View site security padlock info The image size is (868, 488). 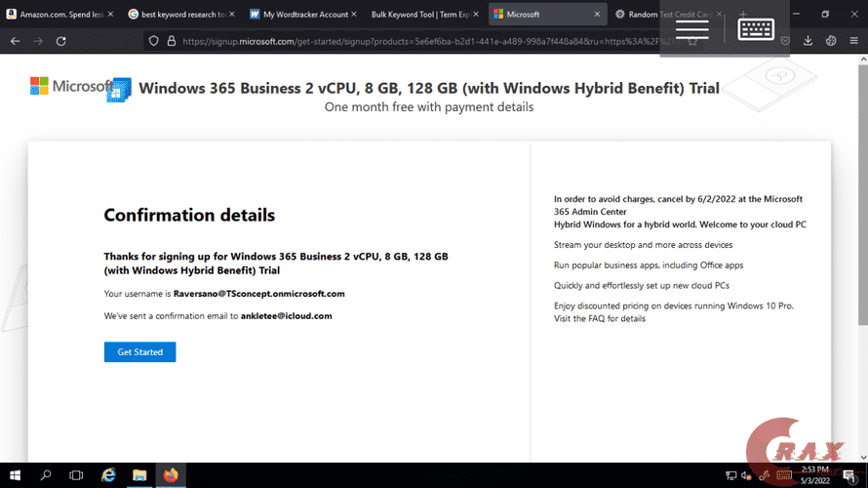pyautogui.click(x=172, y=41)
